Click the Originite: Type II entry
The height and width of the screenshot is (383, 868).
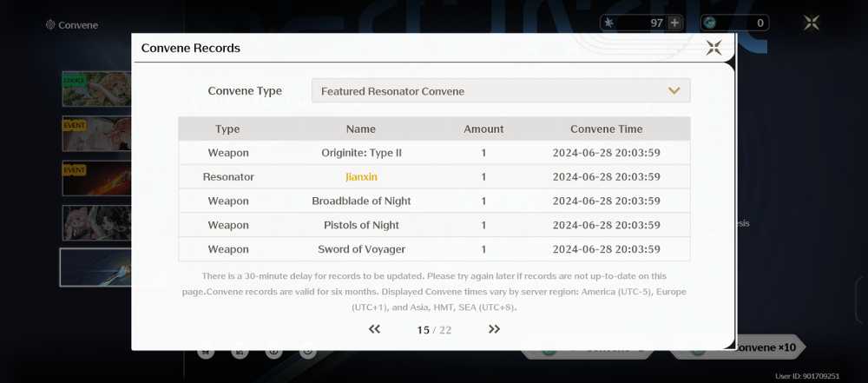click(361, 153)
